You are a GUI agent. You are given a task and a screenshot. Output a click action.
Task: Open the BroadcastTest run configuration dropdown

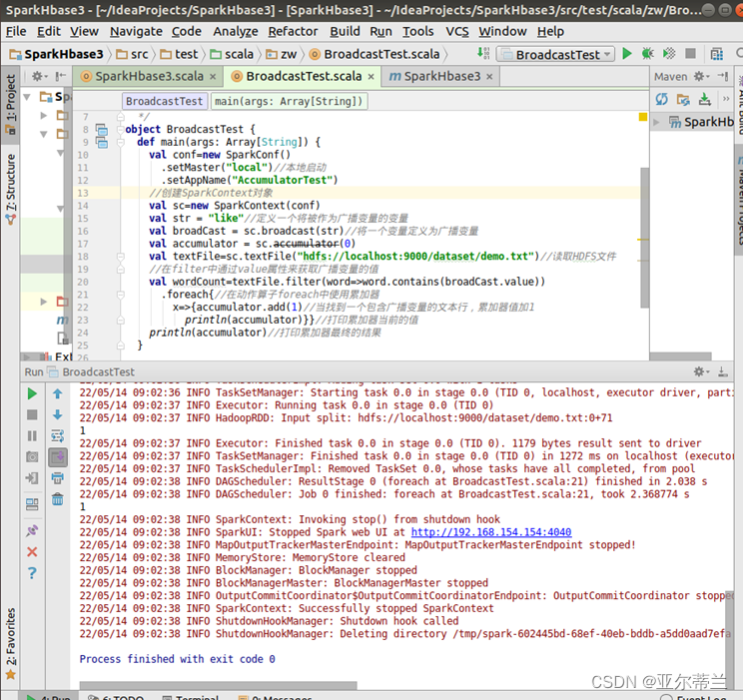point(555,55)
